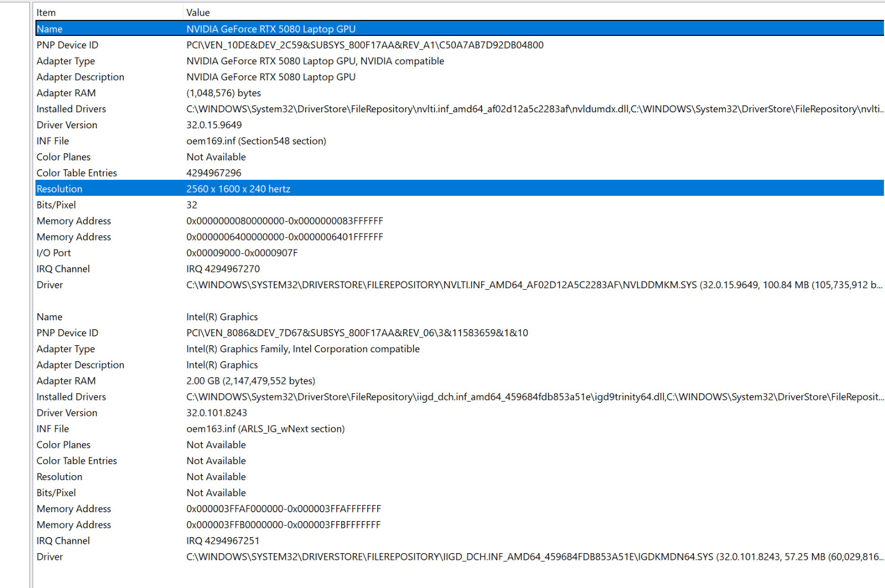This screenshot has height=588, width=885.
Task: Select the PNP Device ID row containing VEN_10DE
Action: (x=460, y=45)
